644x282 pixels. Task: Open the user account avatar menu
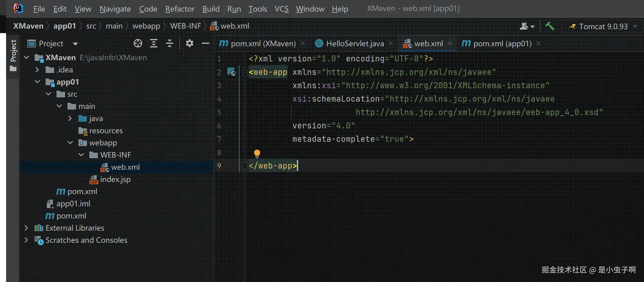527,26
